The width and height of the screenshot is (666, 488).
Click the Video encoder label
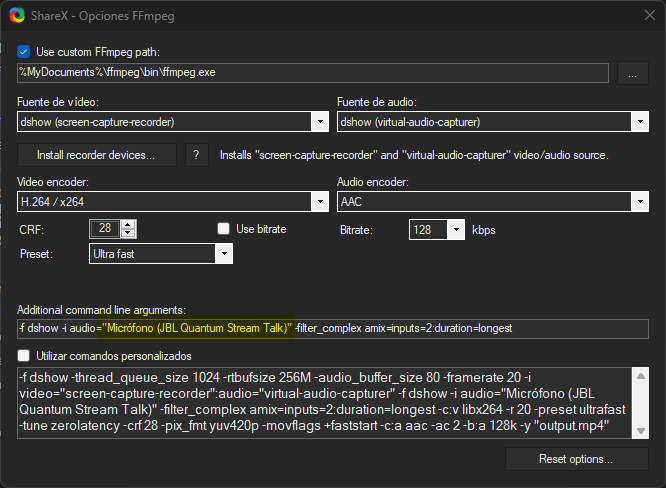pos(53,182)
